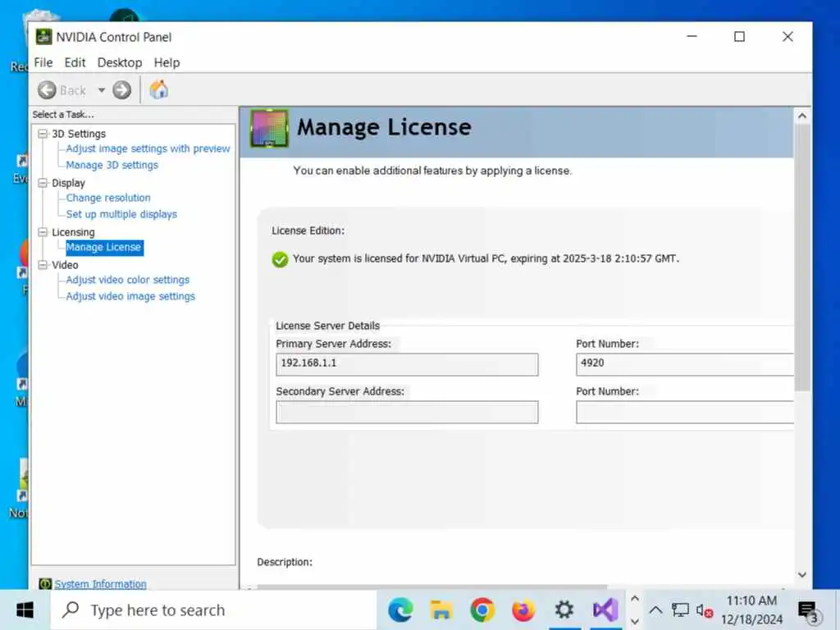Image resolution: width=840 pixels, height=630 pixels.
Task: Open Adjust image settings with preview
Action: 148,148
